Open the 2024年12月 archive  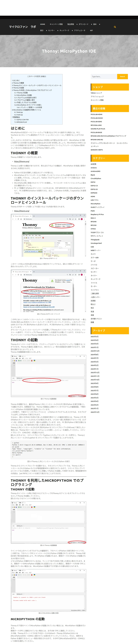(x=95, y=351)
